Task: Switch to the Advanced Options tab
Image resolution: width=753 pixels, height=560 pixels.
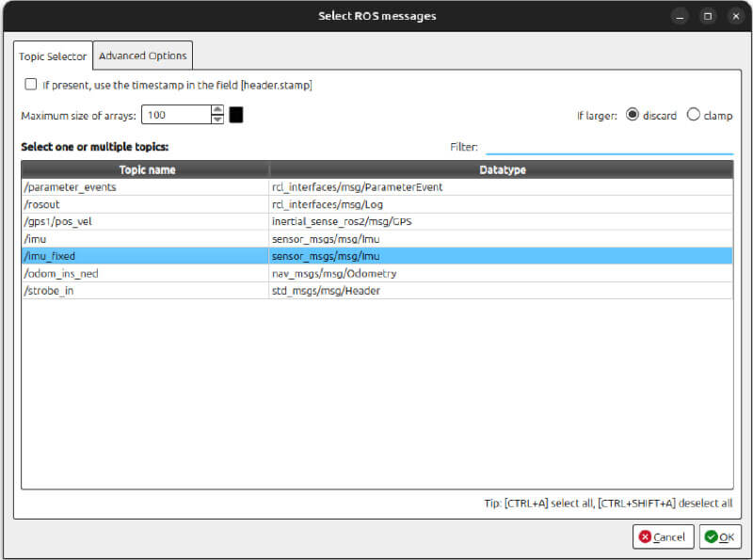Action: pos(143,56)
